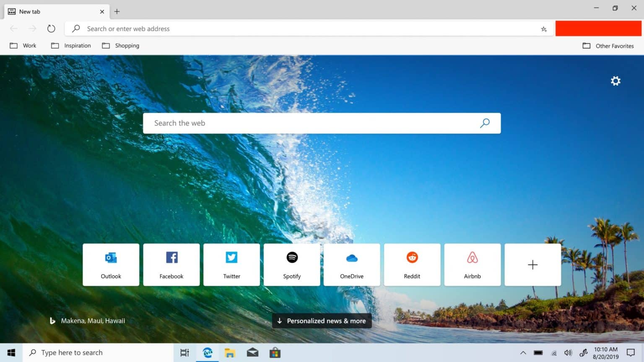Open the OneDrive shortcut tile
Viewport: 644px width, 362px height.
352,264
